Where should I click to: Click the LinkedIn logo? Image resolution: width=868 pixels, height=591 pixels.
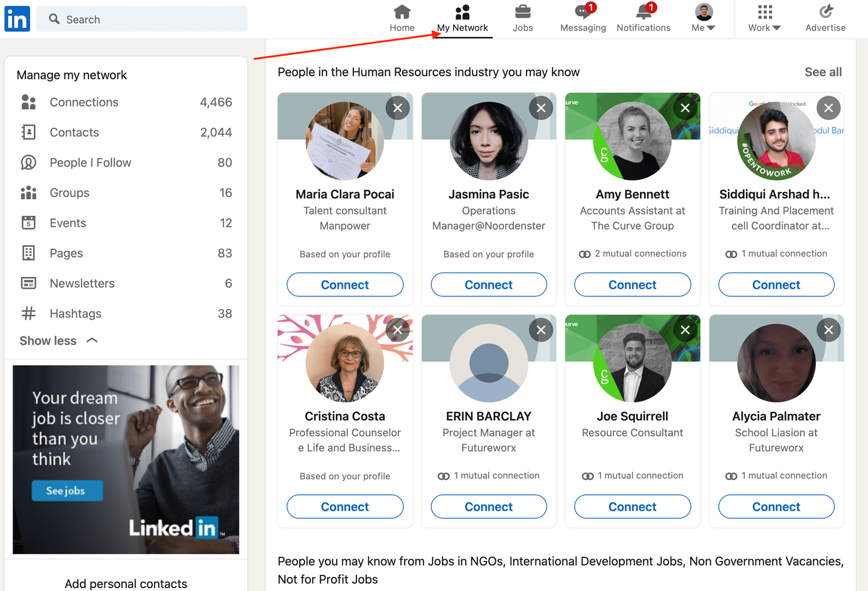17,19
